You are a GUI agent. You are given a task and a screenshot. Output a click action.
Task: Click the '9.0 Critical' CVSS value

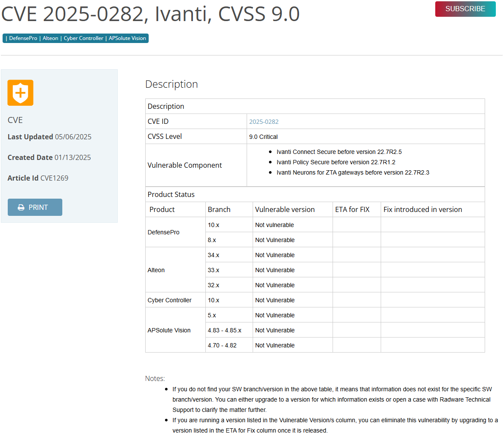tap(263, 137)
